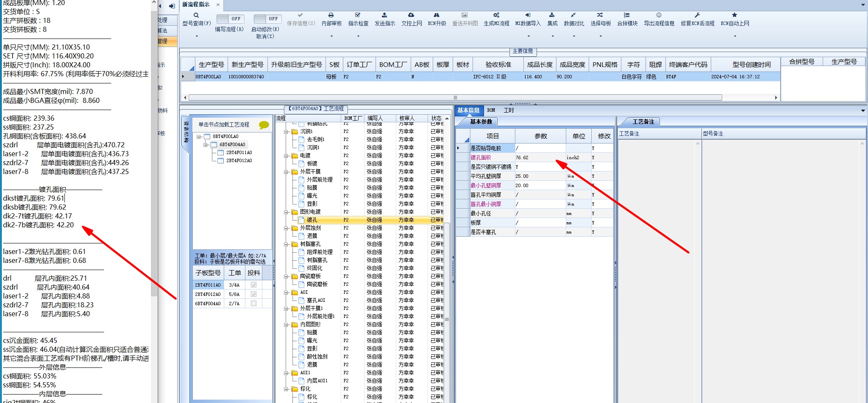868x403 pixels.
Task: Click the ECN升级 icon
Action: point(437,15)
